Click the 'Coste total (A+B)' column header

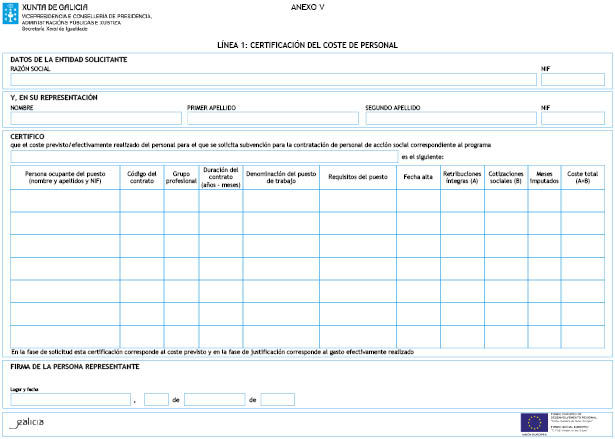point(582,177)
